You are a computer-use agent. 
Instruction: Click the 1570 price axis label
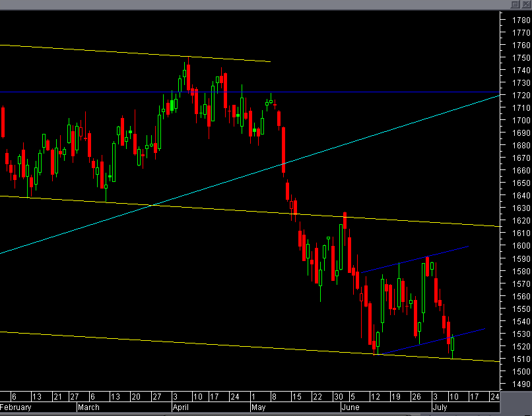521,283
